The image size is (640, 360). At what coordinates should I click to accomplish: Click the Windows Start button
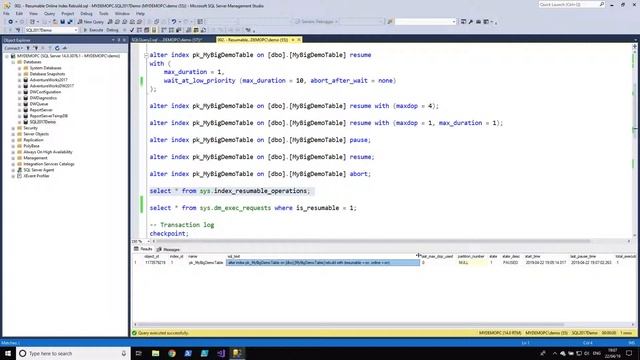(8, 353)
